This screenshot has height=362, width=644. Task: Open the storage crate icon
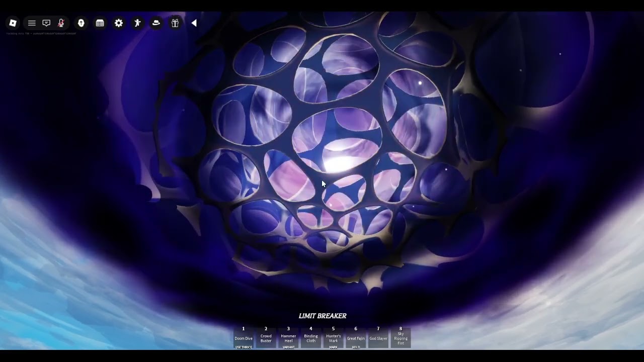point(100,23)
